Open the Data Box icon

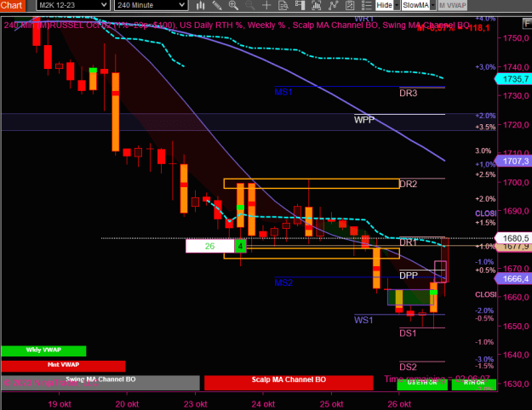(x=283, y=5)
